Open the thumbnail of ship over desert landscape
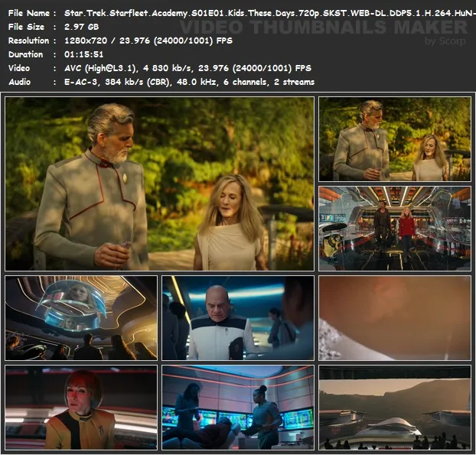Image resolution: width=476 pixels, height=455 pixels. tap(394, 407)
